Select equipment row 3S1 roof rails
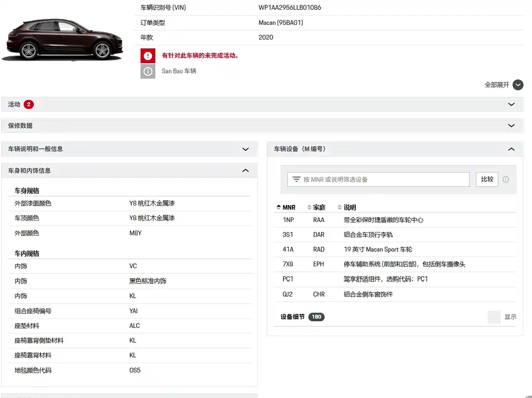 [395, 235]
